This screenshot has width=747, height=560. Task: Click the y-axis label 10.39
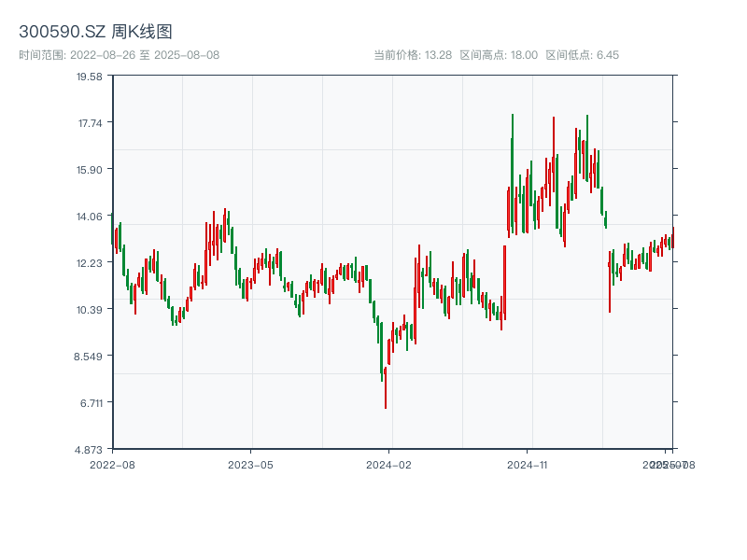[x=90, y=310]
